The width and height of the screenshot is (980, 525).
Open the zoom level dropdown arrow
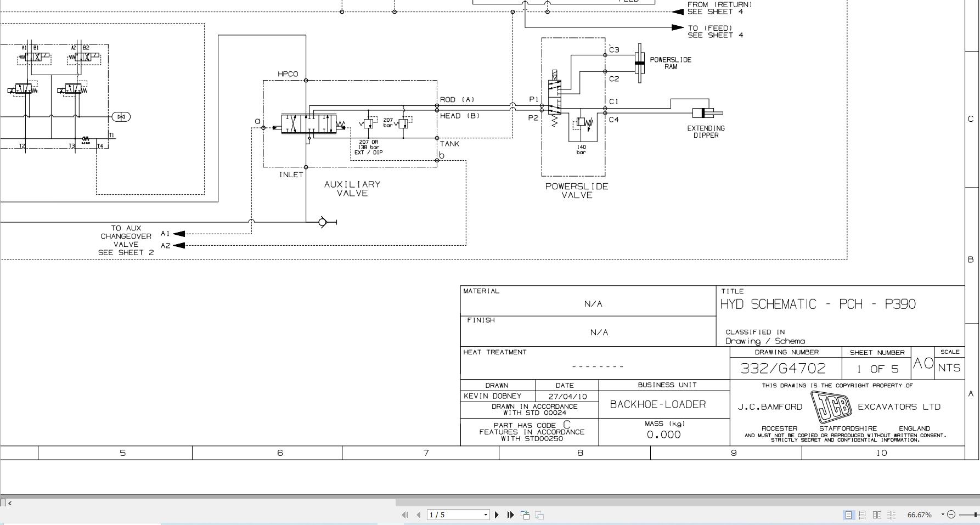[943, 514]
